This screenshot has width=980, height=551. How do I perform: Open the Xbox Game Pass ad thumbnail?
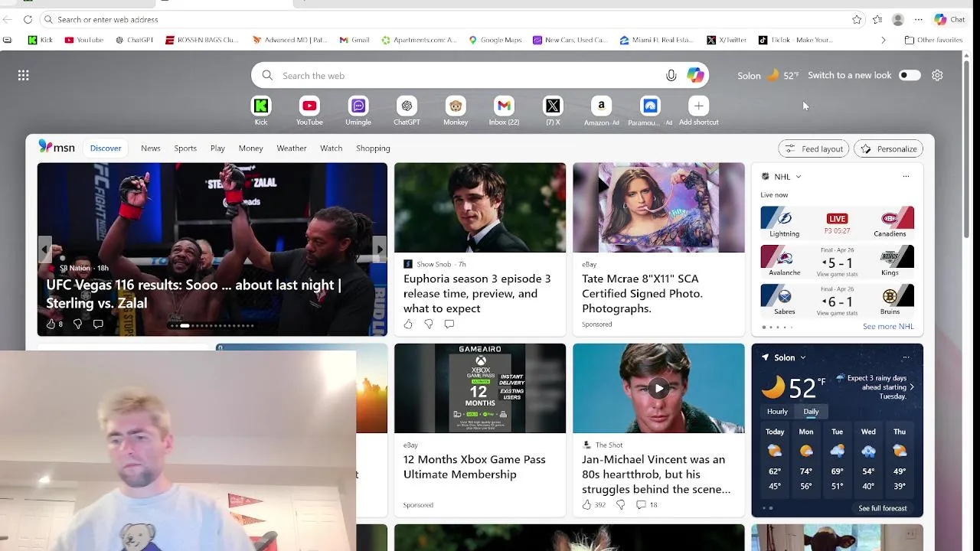click(480, 388)
